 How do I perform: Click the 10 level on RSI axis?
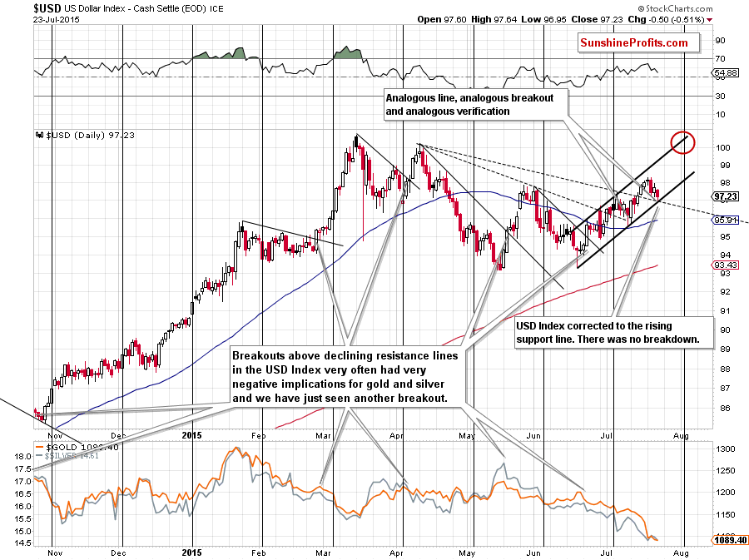click(x=719, y=114)
